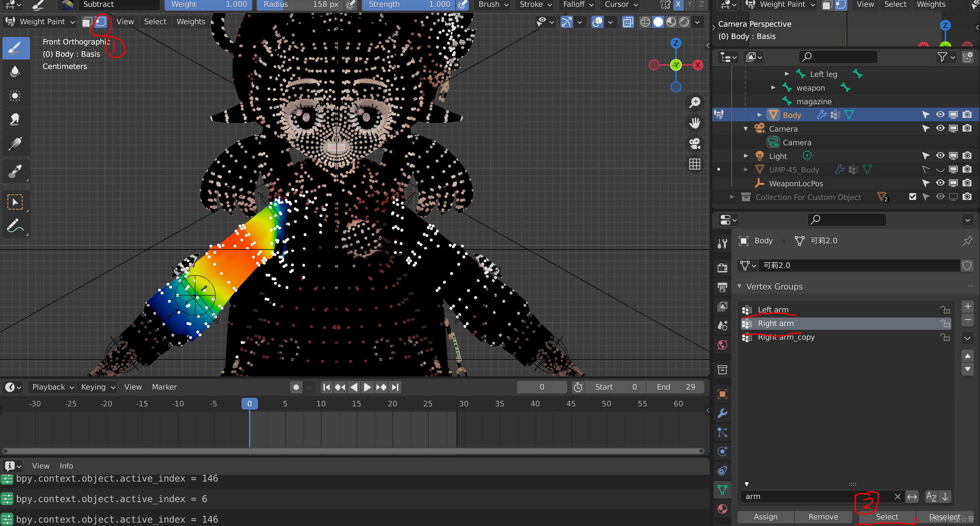Image resolution: width=980 pixels, height=526 pixels.
Task: Select the Annotate pencil tool
Action: 15,226
